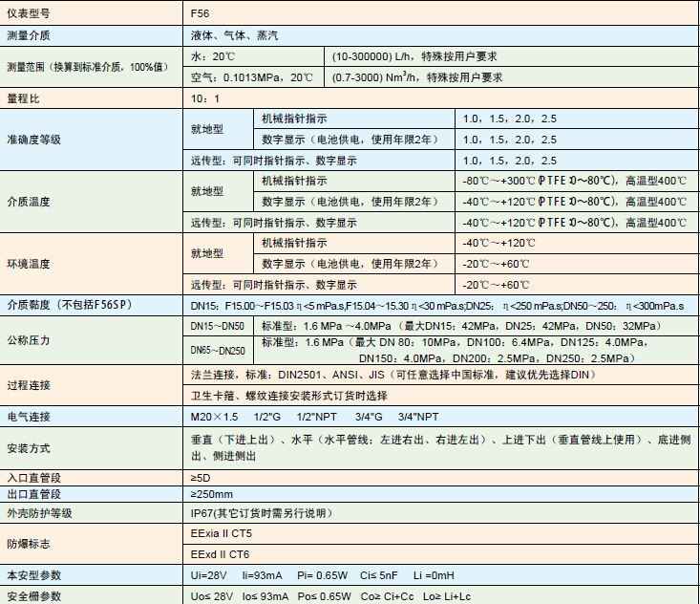
Task: Select the 介质温度 row label
Action: [x=29, y=202]
